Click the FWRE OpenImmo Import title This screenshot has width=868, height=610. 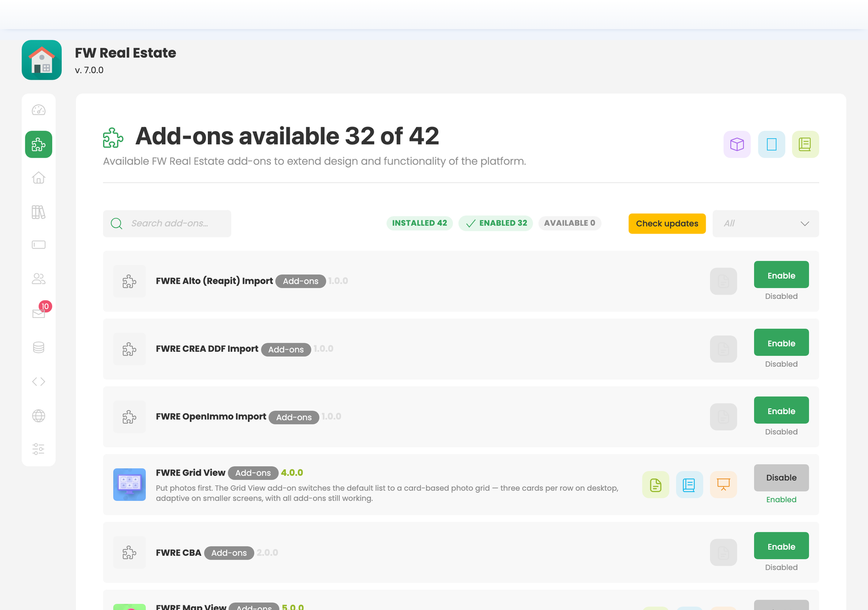(211, 416)
